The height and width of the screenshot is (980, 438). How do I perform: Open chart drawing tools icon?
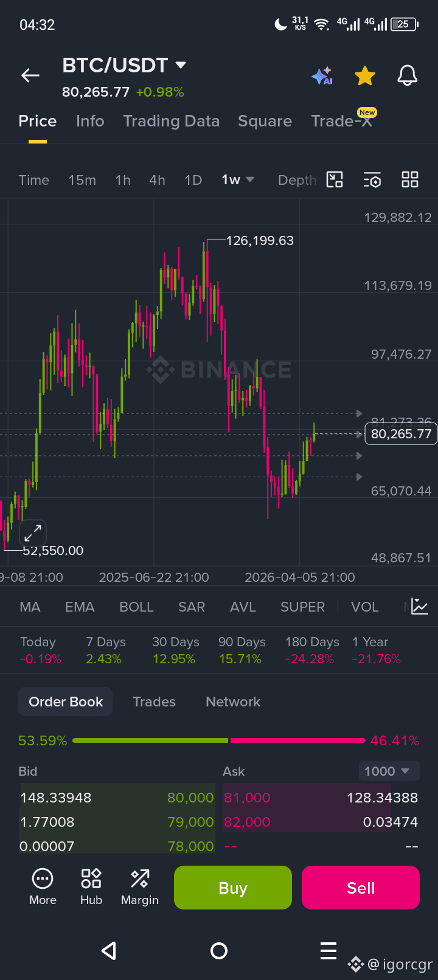[335, 179]
